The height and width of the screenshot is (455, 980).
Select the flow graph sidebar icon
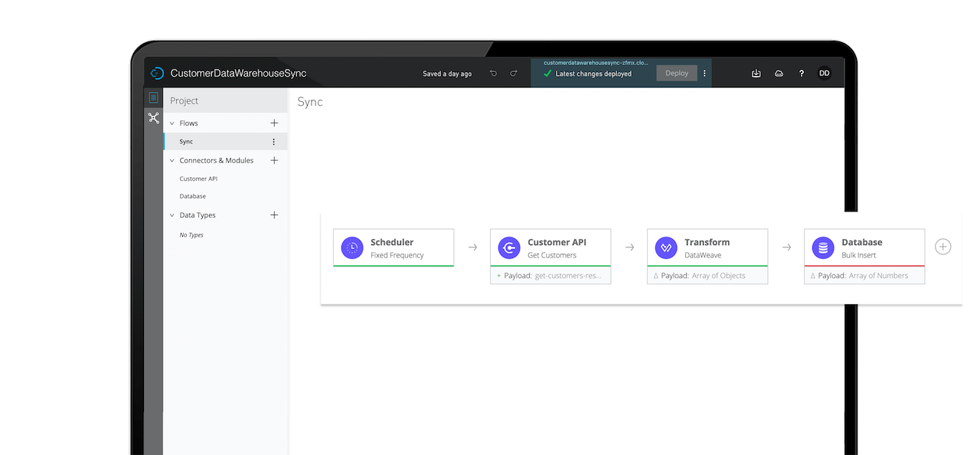(154, 118)
